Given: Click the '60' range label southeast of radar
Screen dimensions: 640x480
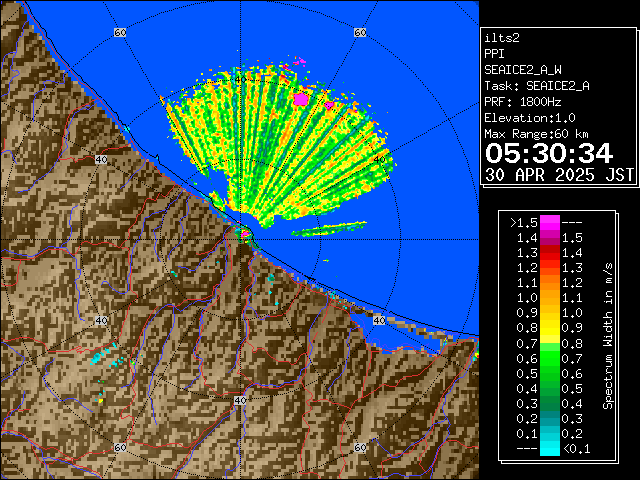Looking at the screenshot, I should pos(360,447).
